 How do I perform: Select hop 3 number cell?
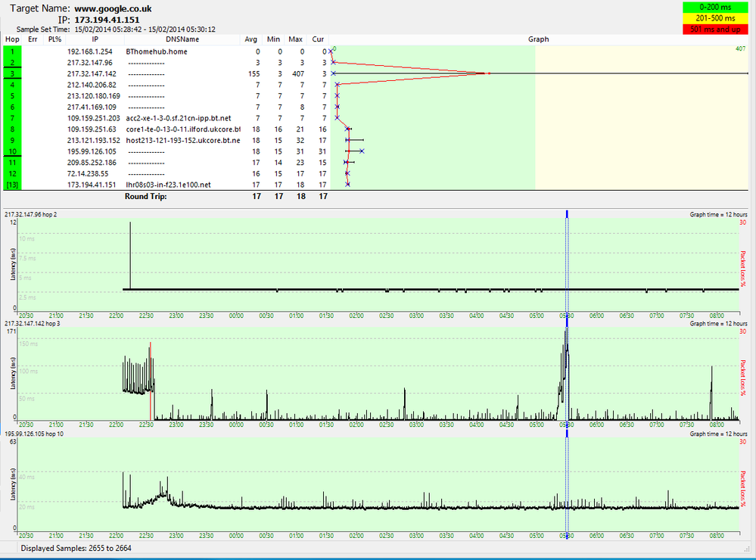pos(13,74)
